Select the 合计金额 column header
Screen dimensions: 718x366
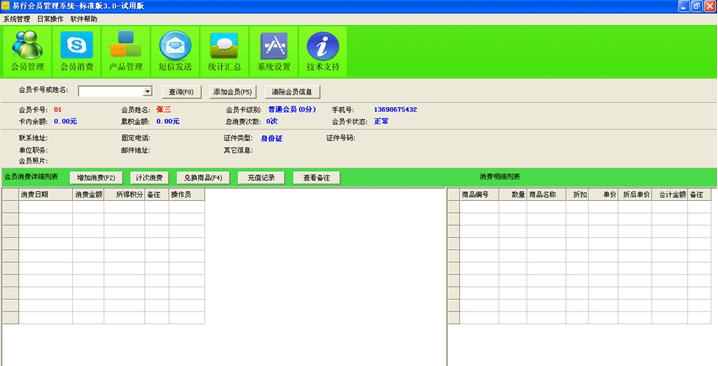point(669,195)
